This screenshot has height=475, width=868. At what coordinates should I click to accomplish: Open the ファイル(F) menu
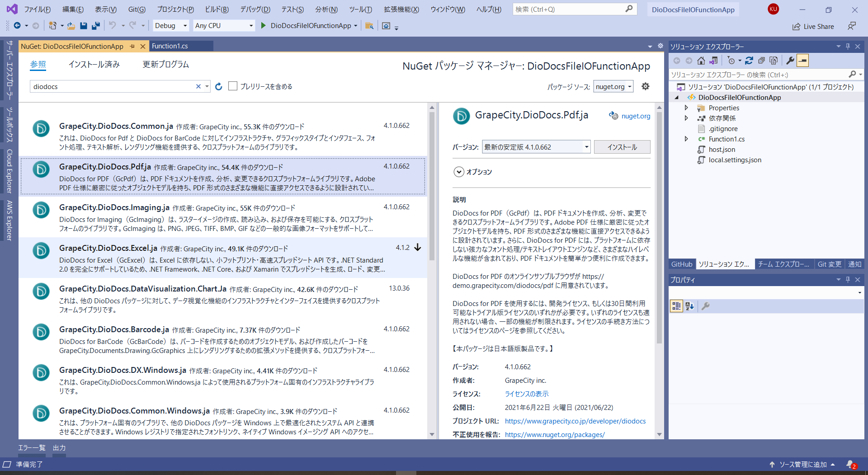tap(37, 9)
